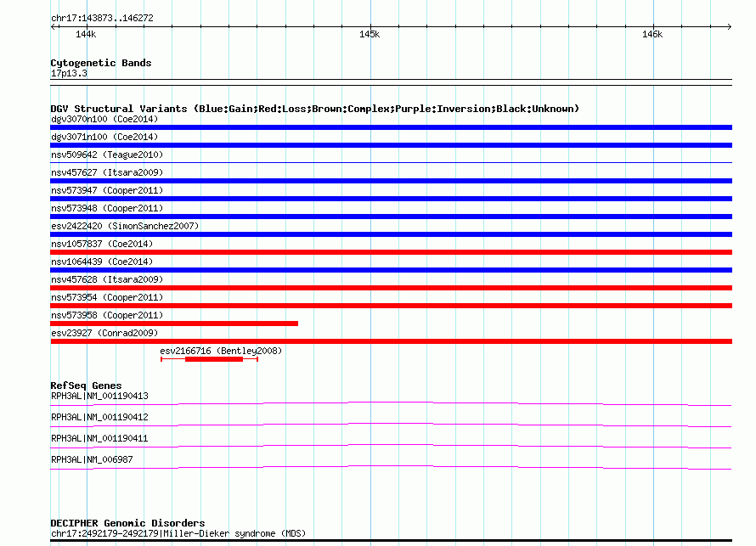Open nsv1057837 (Coe2014) loss variant label
This screenshot has height=546, width=756.
coord(102,244)
